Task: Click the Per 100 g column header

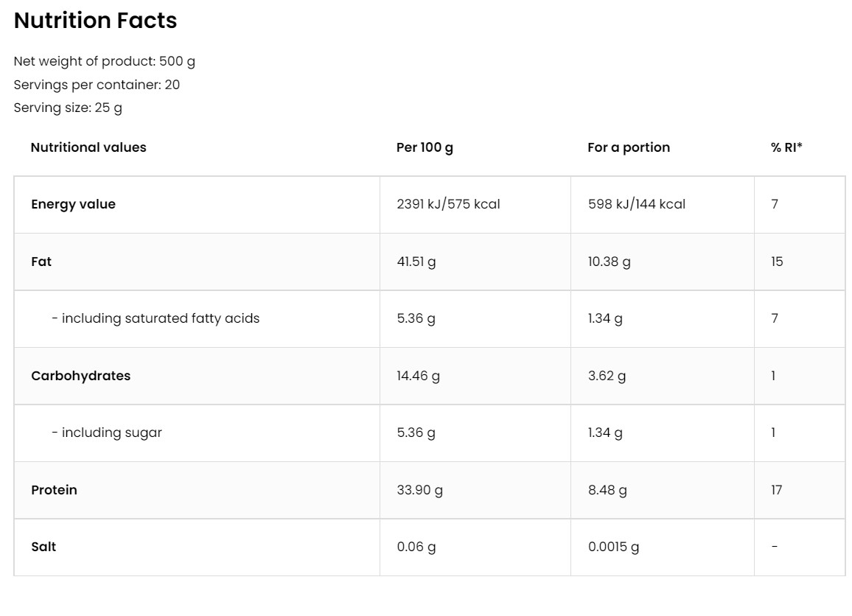Action: [x=425, y=147]
